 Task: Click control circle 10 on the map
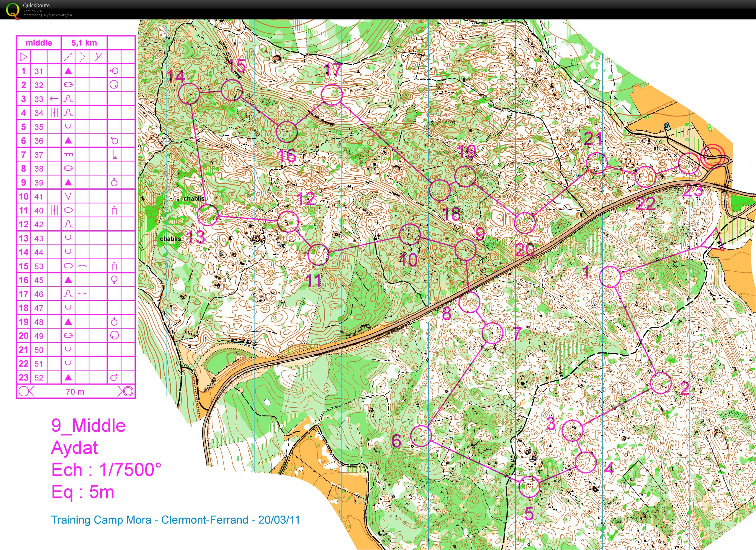tap(410, 234)
